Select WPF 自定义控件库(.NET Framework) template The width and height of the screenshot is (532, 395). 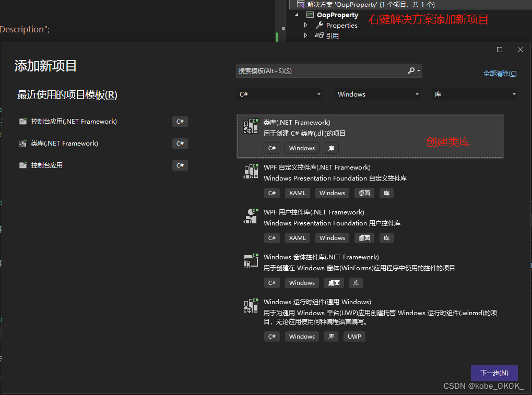point(370,181)
